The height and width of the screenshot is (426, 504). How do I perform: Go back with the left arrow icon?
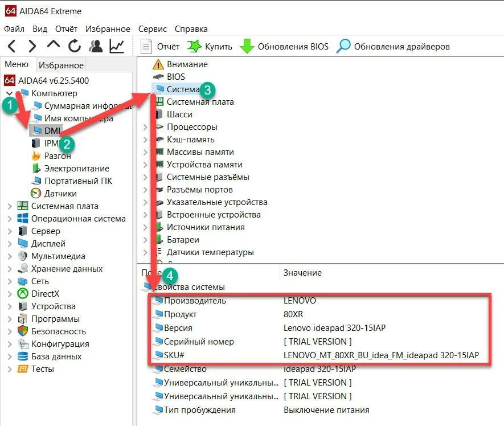pos(11,46)
